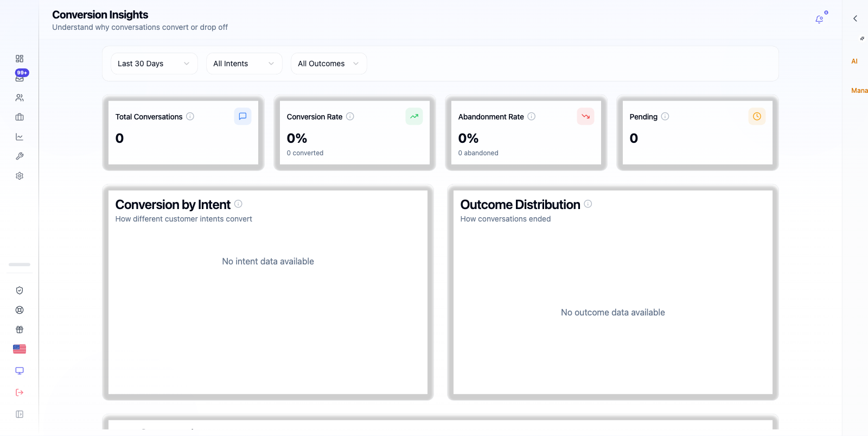This screenshot has height=436, width=868.
Task: Show info for Abandonment Rate
Action: point(532,116)
